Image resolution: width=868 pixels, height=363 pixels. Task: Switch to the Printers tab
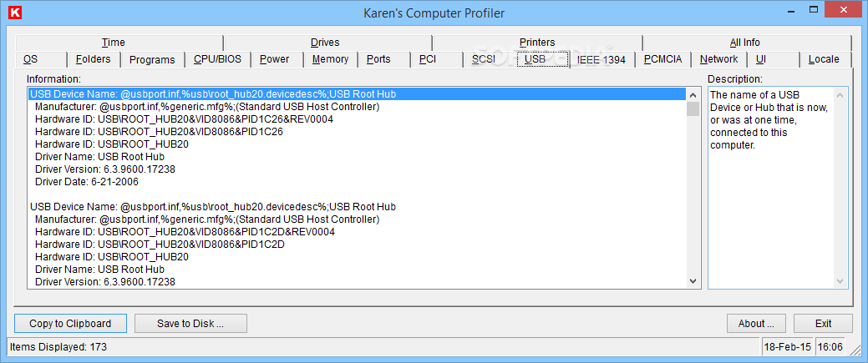[537, 43]
